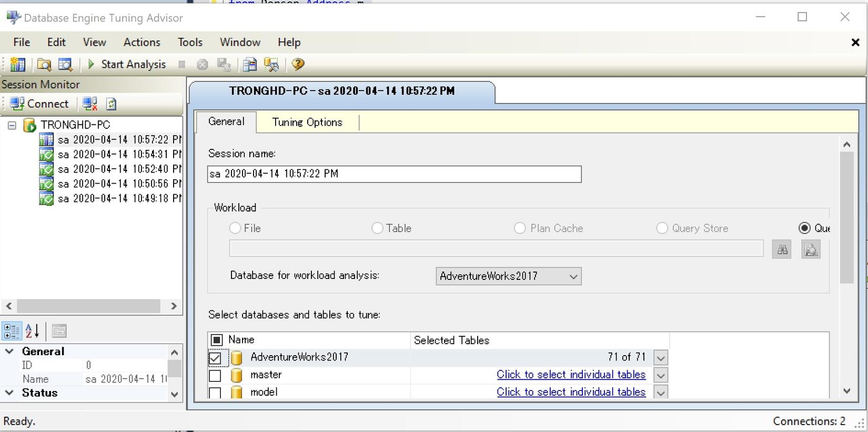
Task: Open the Help menu
Action: (x=289, y=42)
